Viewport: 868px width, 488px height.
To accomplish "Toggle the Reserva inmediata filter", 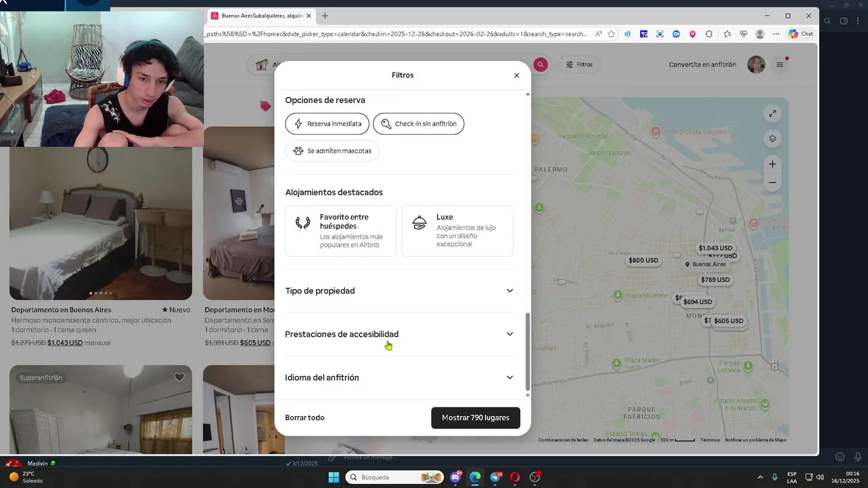I will pyautogui.click(x=328, y=124).
